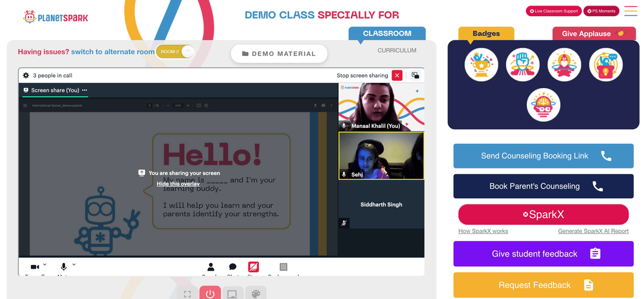Award the raised fist badge

tap(523, 64)
